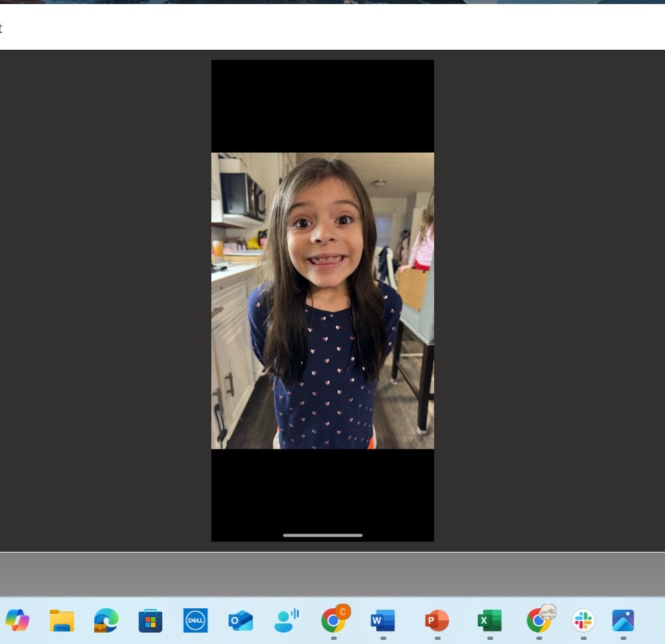This screenshot has height=644, width=665.
Task: Open the Microsoft Store app
Action: point(151,620)
